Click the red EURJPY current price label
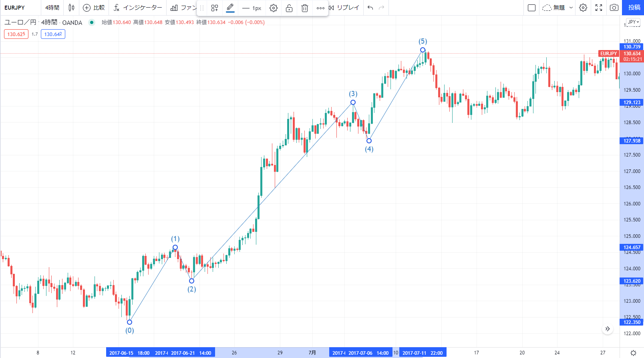This screenshot has height=358, width=644. click(609, 54)
